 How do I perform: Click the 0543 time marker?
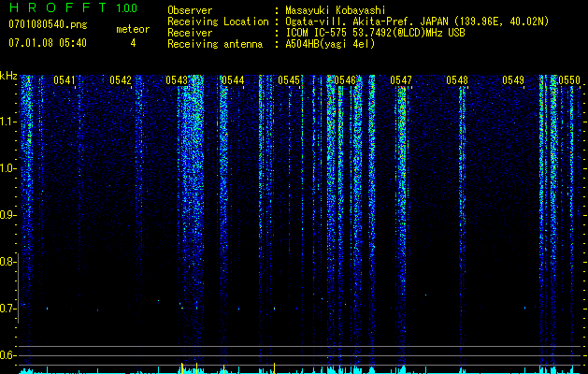click(x=177, y=79)
